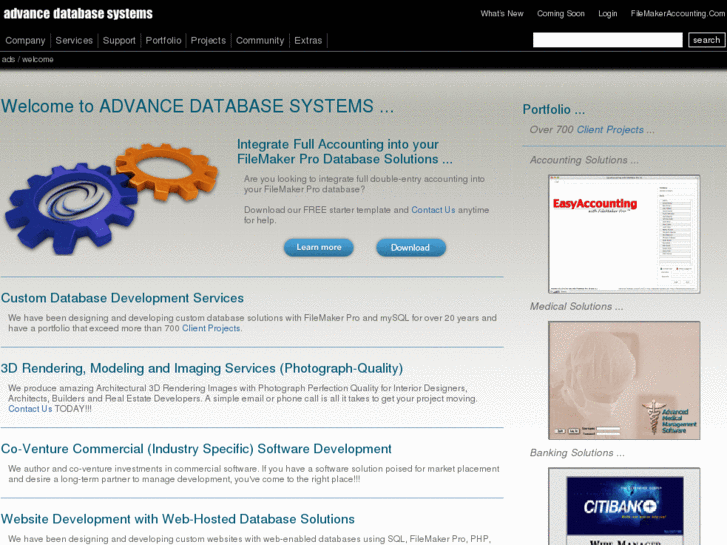Image resolution: width=727 pixels, height=545 pixels.
Task: Open the Support menu
Action: (x=119, y=40)
